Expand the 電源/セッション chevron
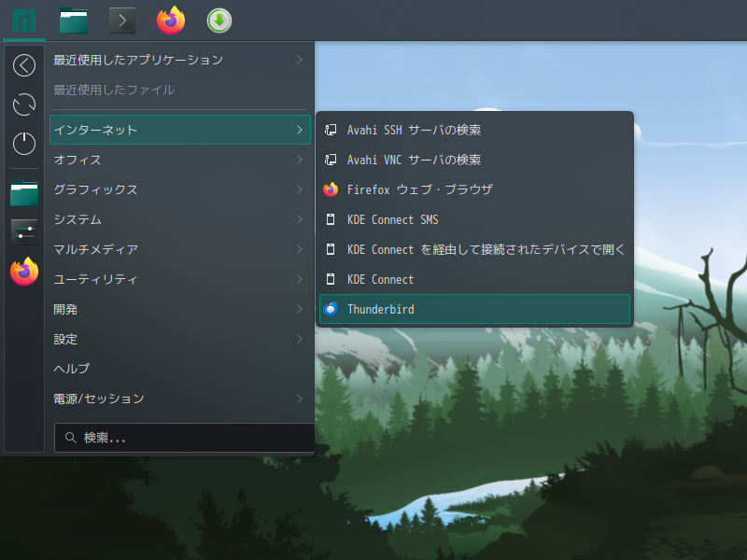 [x=299, y=399]
